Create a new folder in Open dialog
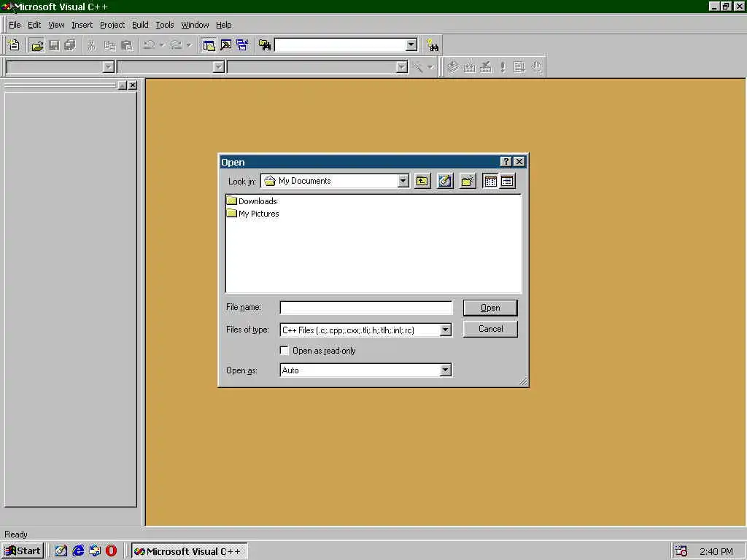Image resolution: width=747 pixels, height=560 pixels. (x=468, y=181)
